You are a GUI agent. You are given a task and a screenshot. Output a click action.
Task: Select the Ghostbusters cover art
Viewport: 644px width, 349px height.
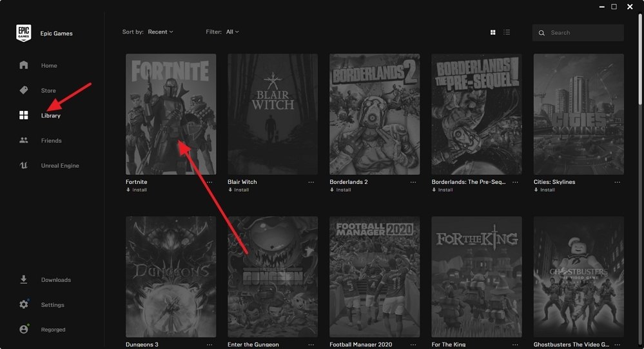click(x=579, y=277)
